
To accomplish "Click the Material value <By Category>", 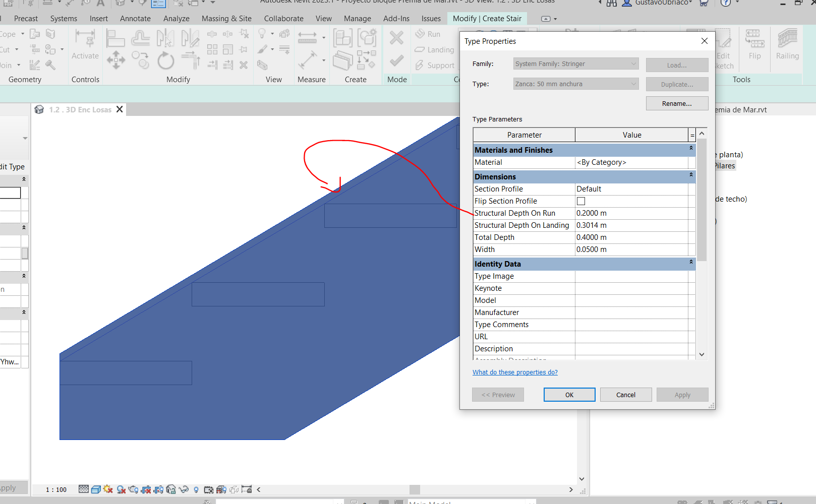I will 631,162.
